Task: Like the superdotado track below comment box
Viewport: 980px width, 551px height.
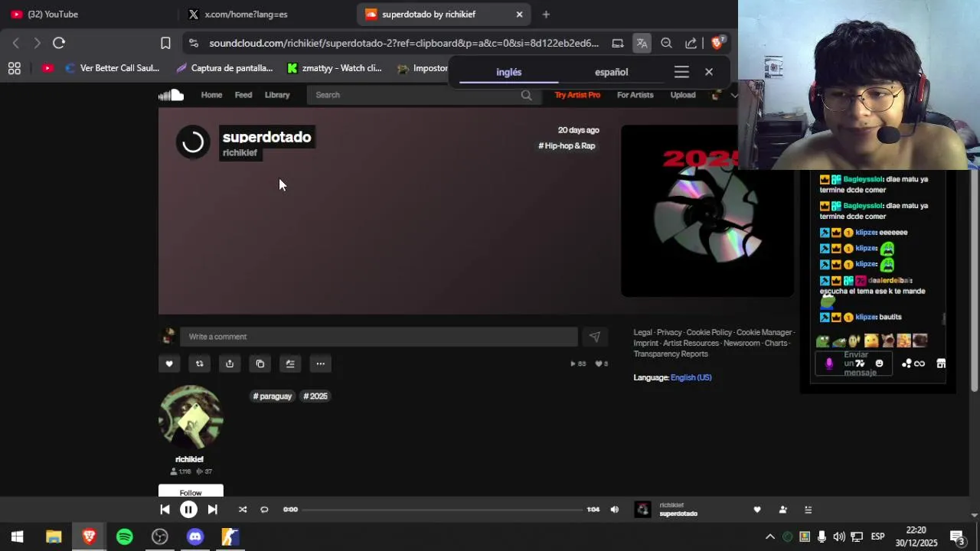Action: coord(169,364)
